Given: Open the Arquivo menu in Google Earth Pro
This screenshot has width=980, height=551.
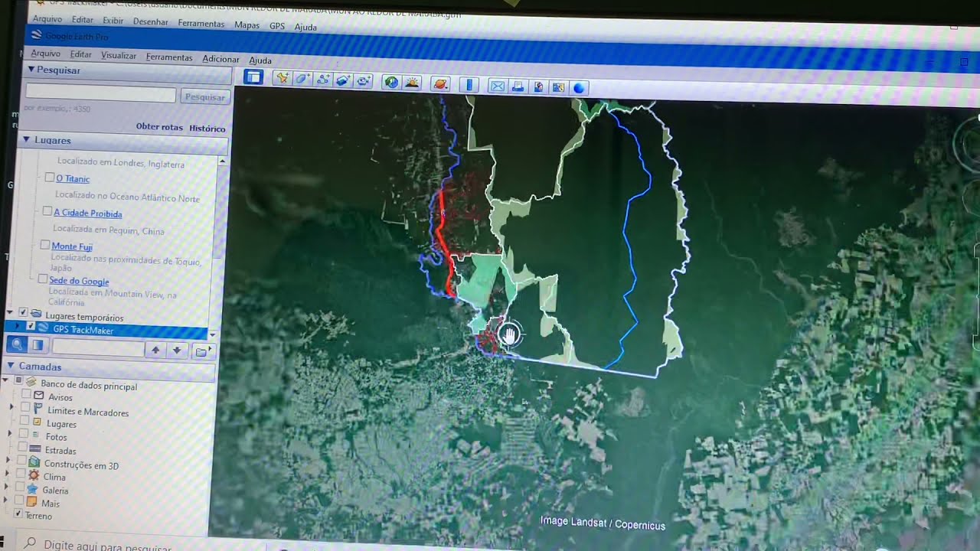Looking at the screenshot, I should pos(45,54).
